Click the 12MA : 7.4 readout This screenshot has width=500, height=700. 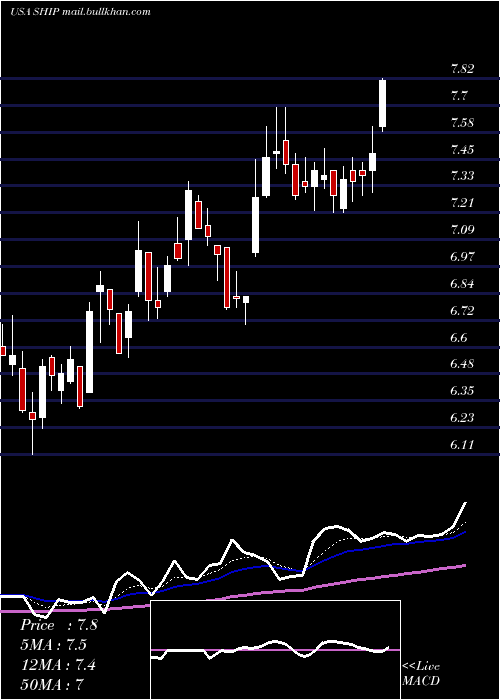click(58, 665)
